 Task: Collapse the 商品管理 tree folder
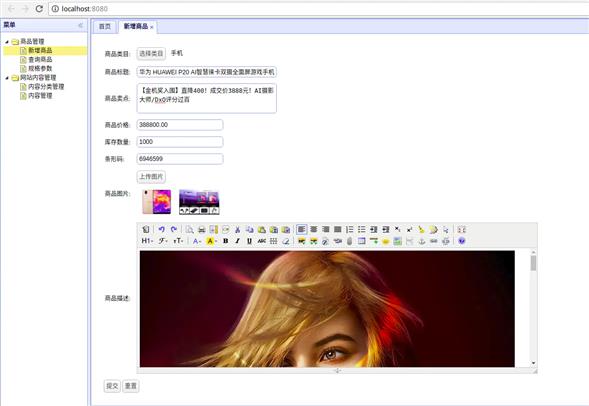pos(7,42)
